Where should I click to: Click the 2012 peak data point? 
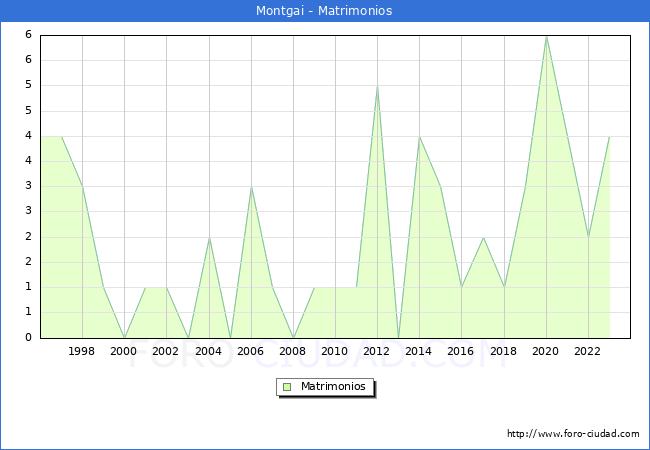(377, 86)
